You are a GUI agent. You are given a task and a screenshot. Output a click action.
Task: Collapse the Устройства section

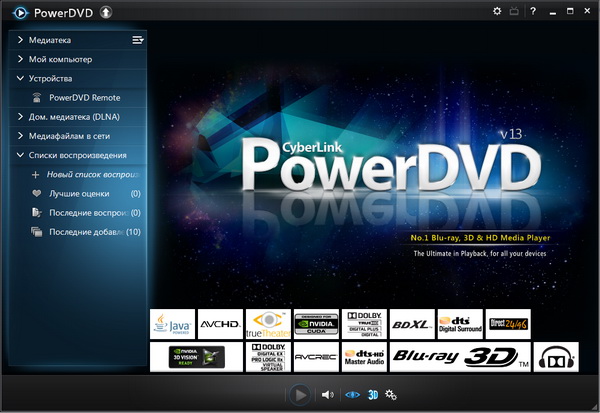20,78
